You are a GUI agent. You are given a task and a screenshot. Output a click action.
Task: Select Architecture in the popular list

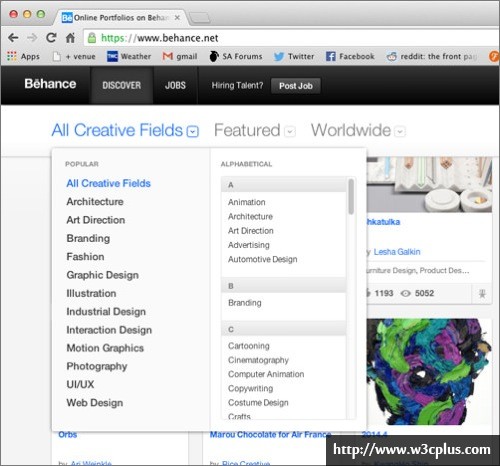95,202
